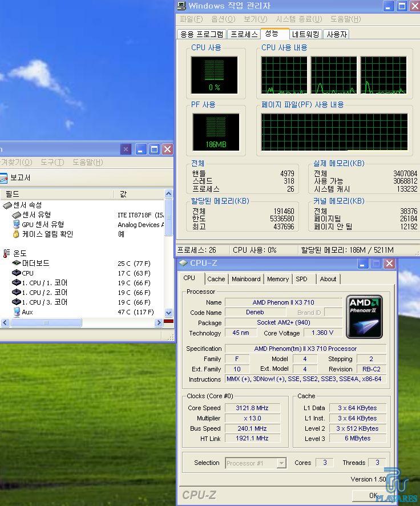This screenshot has height=506, width=420.
Task: Click the case intrusion lock icon
Action: click(16, 234)
